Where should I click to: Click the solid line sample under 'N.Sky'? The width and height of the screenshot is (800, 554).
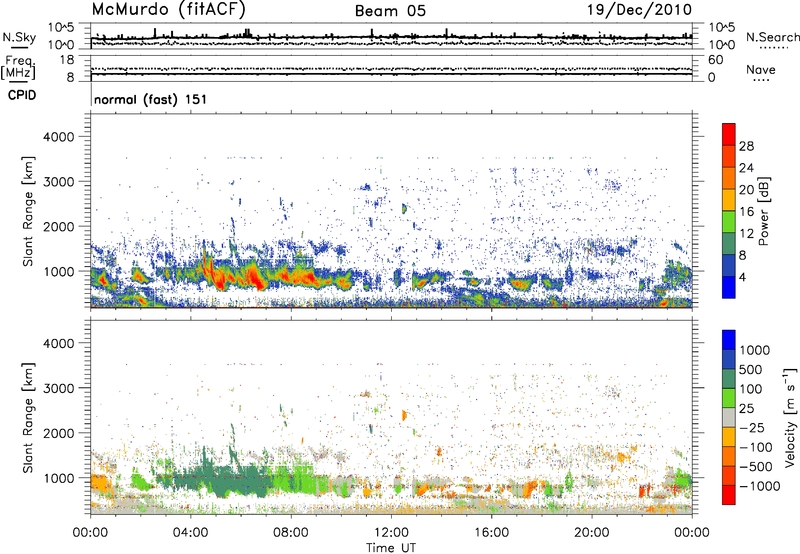click(19, 48)
